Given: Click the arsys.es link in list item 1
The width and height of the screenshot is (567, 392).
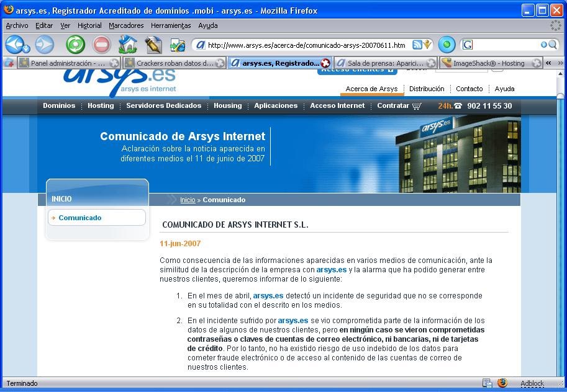Looking at the screenshot, I should click(x=268, y=296).
